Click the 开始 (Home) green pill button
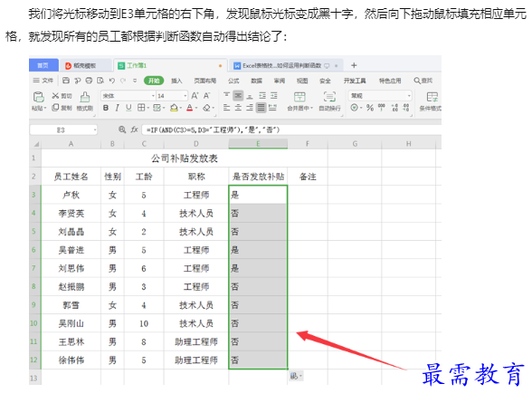 154,81
